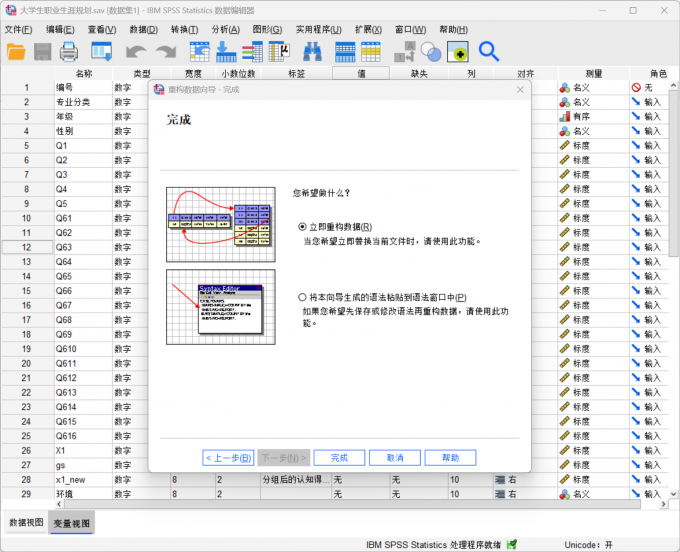Click the Undo arrow icon
Image resolution: width=680 pixels, height=552 pixels.
[x=136, y=52]
